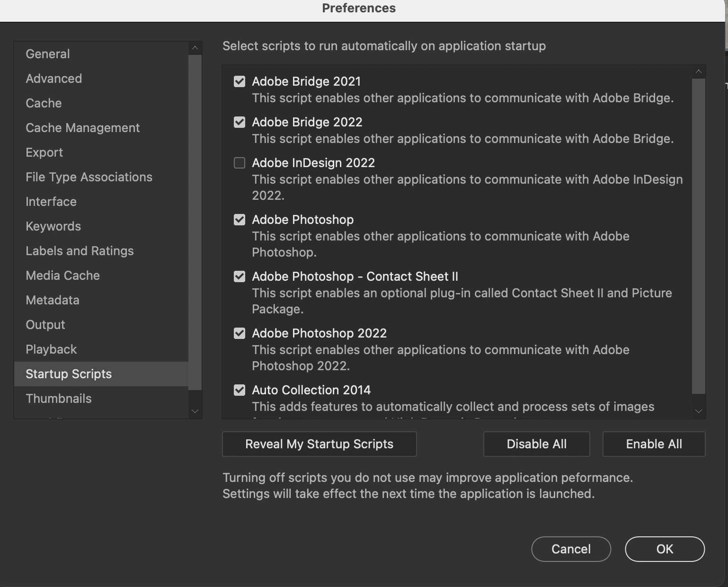
Task: Toggle the plain Adobe Photoshop script checkbox
Action: click(240, 220)
